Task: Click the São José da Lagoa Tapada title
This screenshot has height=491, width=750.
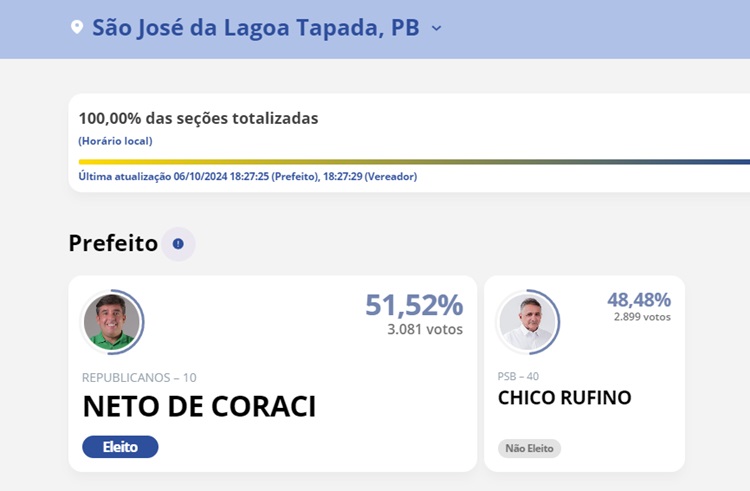Action: [255, 28]
